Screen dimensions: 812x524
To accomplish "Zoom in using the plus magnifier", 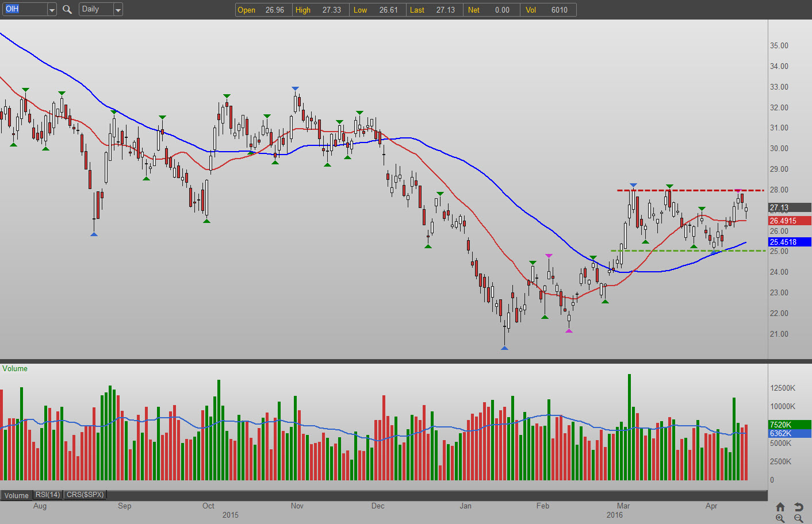I will click(x=780, y=518).
